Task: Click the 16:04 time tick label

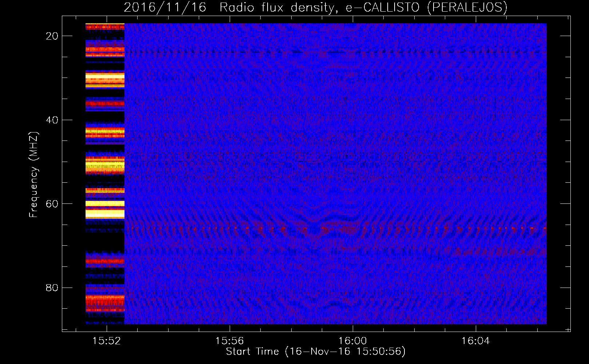Action: (x=476, y=341)
